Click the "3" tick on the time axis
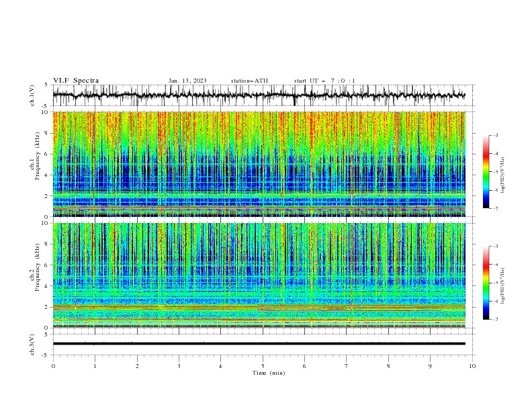532x411 pixels. coord(179,366)
